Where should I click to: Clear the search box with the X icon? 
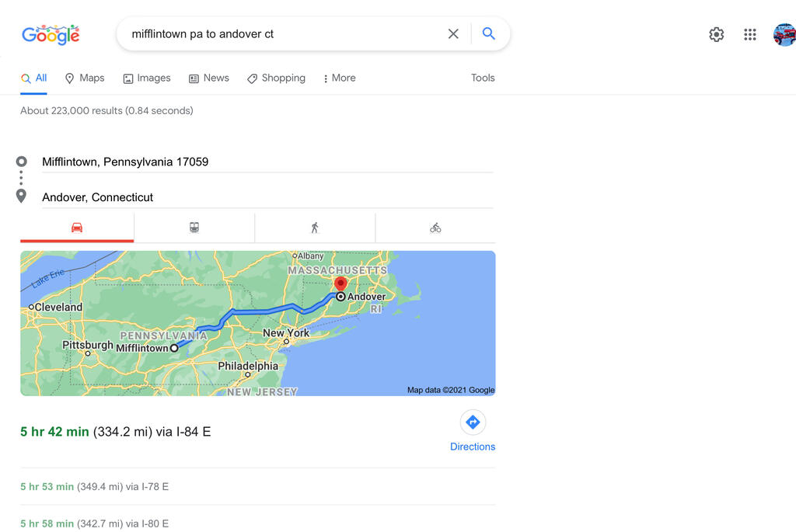pyautogui.click(x=453, y=34)
